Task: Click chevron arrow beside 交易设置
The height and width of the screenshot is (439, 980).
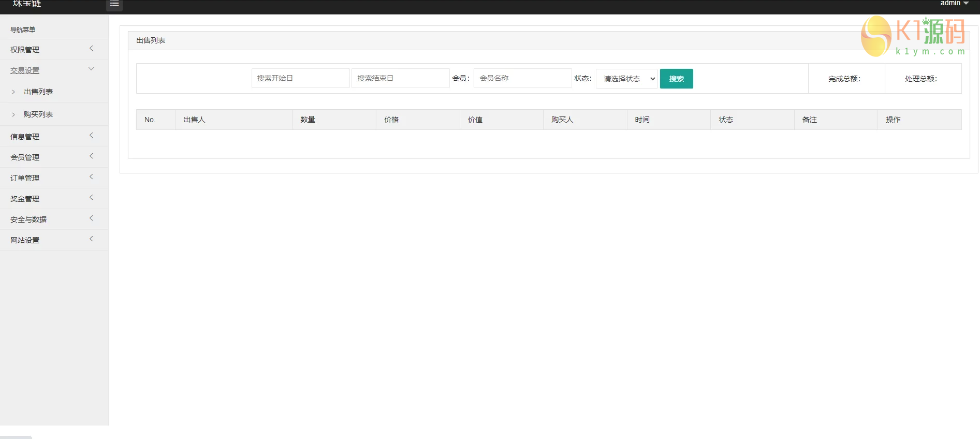Action: (x=91, y=69)
